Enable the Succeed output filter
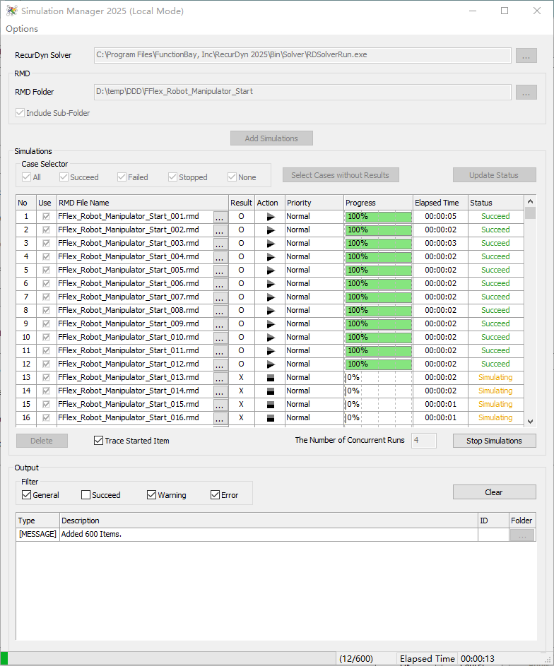 point(85,495)
